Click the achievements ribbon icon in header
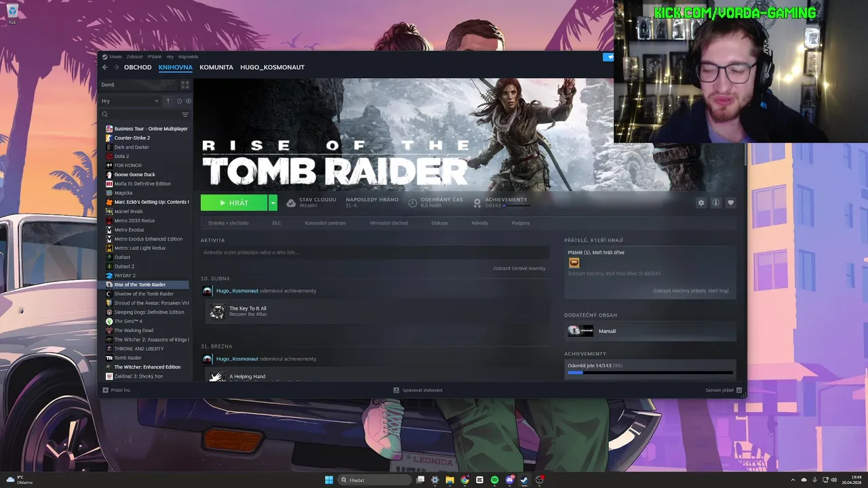This screenshot has width=868, height=488. click(x=477, y=203)
